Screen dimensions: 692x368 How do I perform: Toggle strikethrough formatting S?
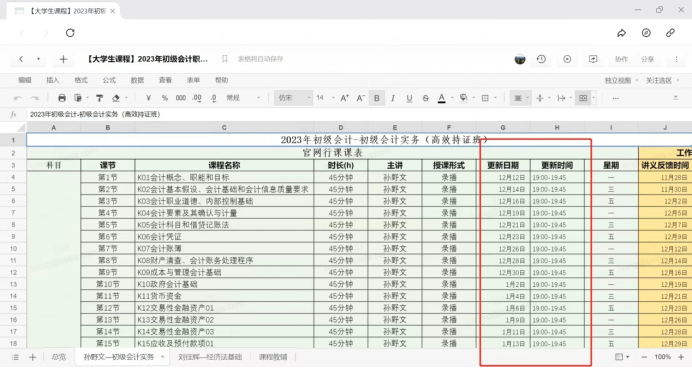coord(425,98)
